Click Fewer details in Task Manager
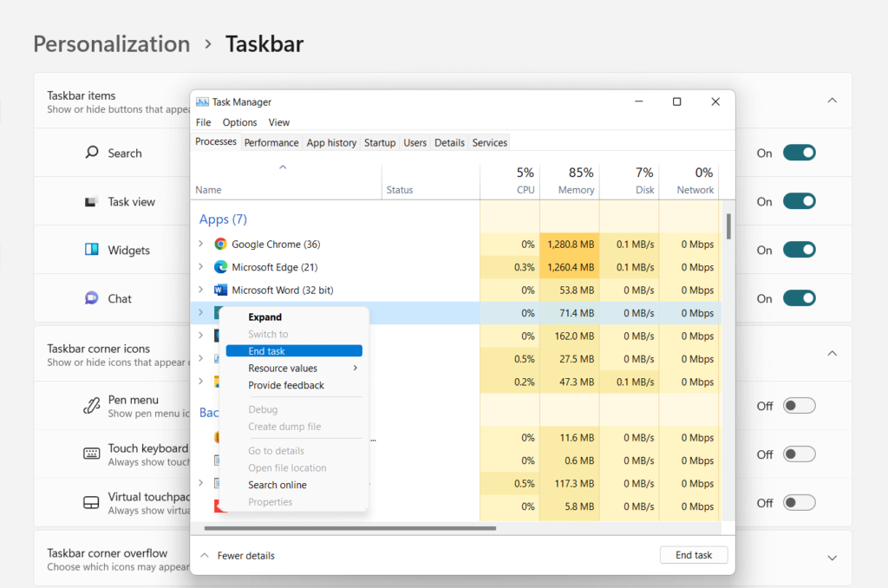 click(238, 556)
